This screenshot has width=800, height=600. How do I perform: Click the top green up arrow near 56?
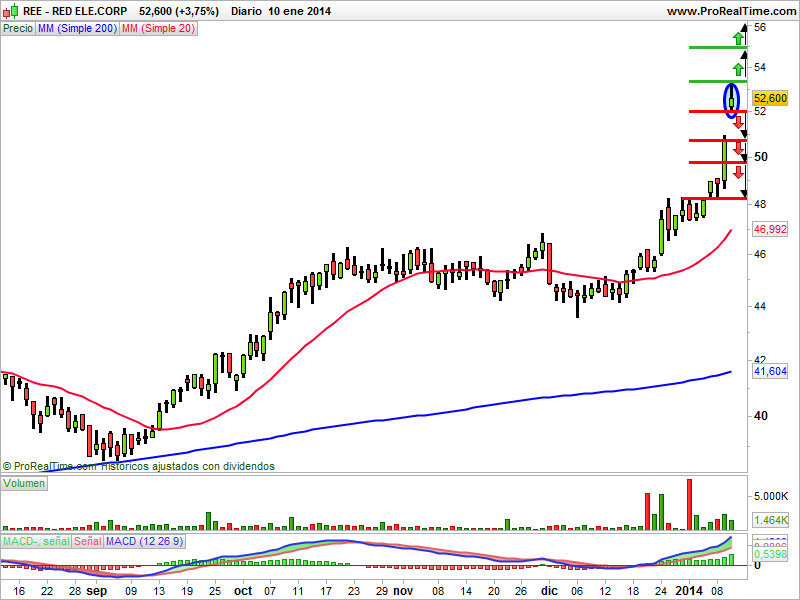tap(738, 38)
